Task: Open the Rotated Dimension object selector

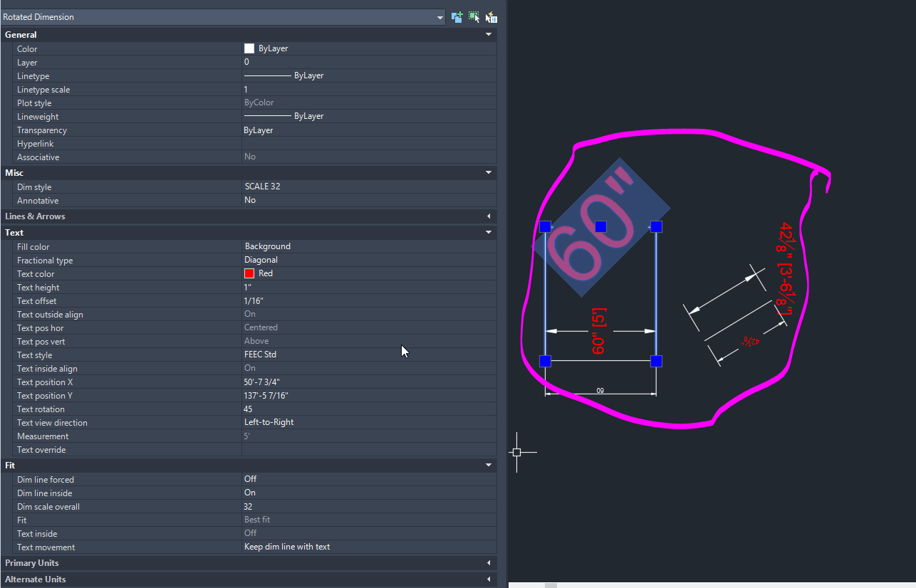Action: coord(442,16)
